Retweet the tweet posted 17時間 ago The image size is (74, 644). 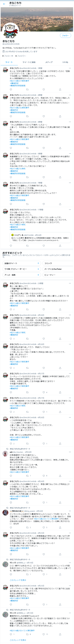coord(27,246)
